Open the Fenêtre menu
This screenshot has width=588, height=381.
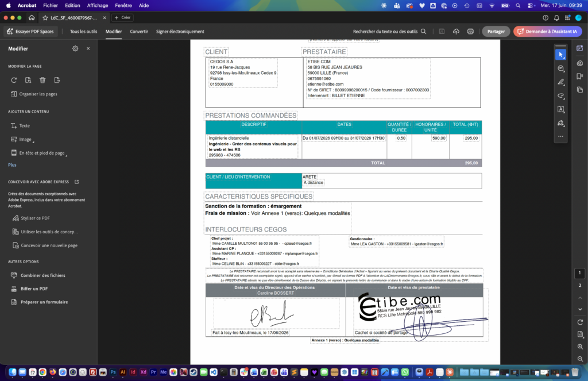(123, 6)
